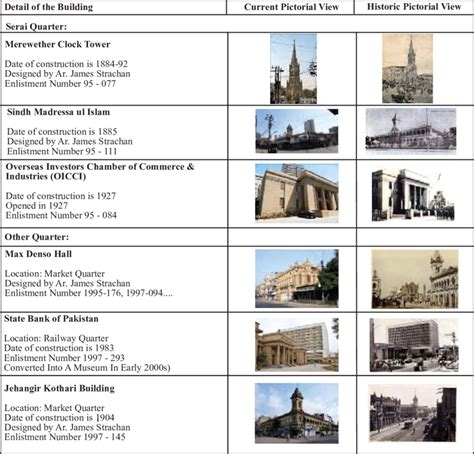The height and width of the screenshot is (454, 474).
Task: Select the 'State Bank of Pakistan' title
Action: [x=51, y=319]
